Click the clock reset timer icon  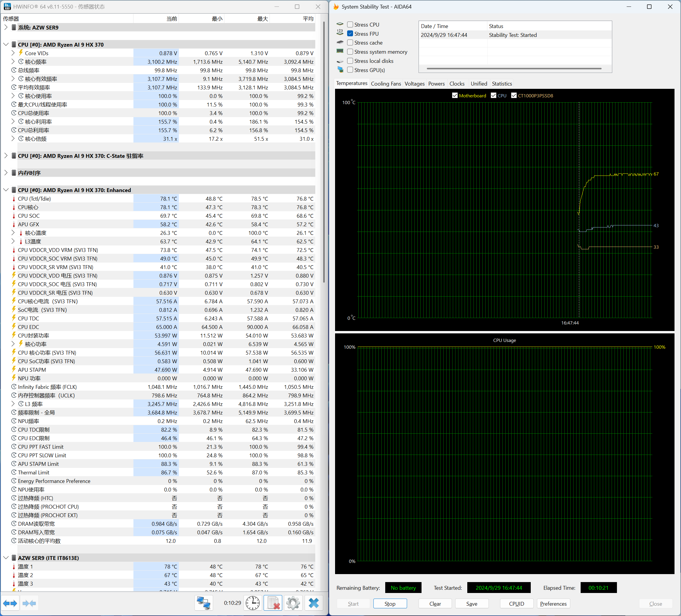[253, 603]
